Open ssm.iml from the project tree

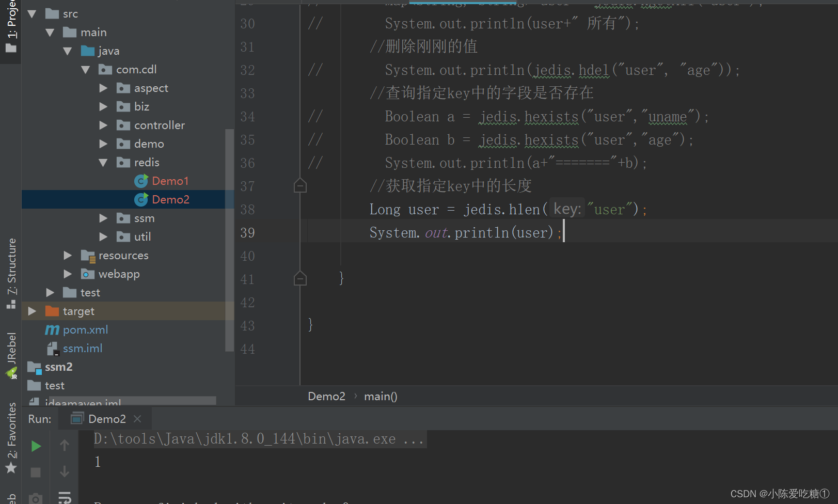point(83,348)
